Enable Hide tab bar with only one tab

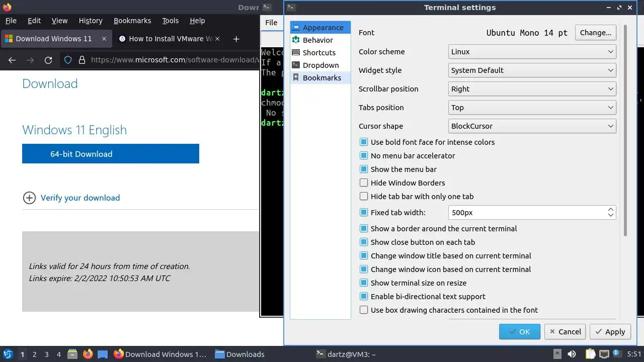pyautogui.click(x=364, y=197)
